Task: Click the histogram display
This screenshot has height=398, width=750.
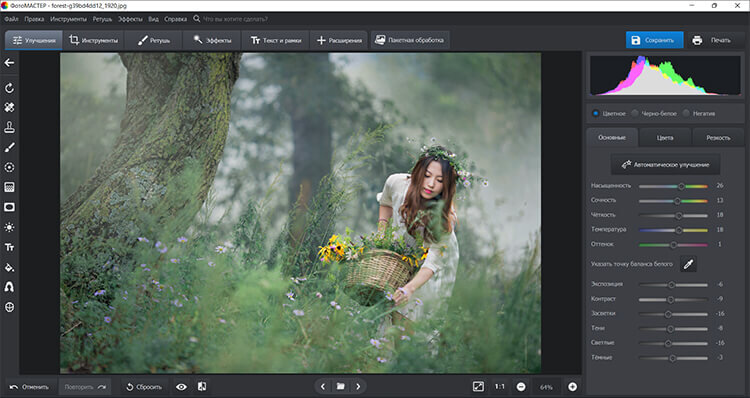Action: click(x=665, y=76)
